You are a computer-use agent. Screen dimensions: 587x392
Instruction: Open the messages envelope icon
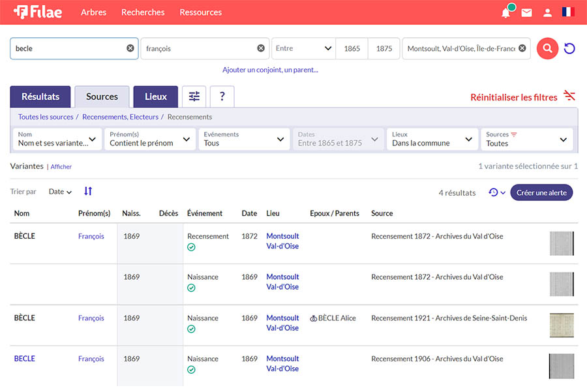[526, 12]
